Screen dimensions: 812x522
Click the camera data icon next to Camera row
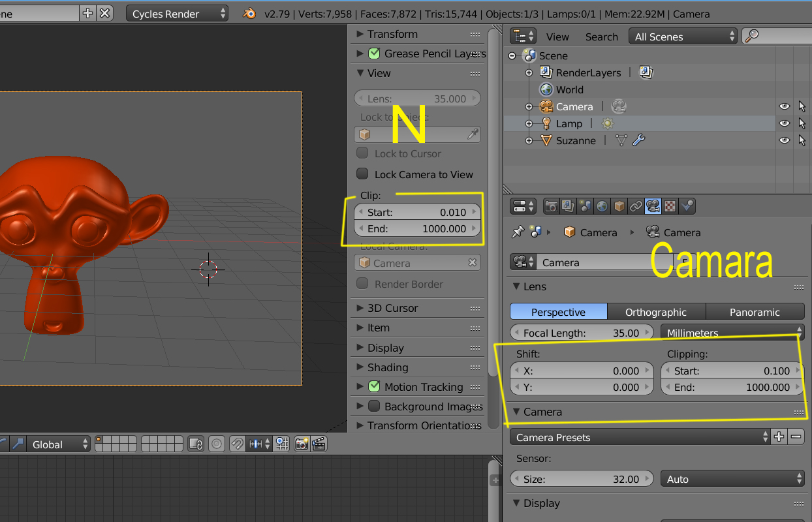pos(619,106)
